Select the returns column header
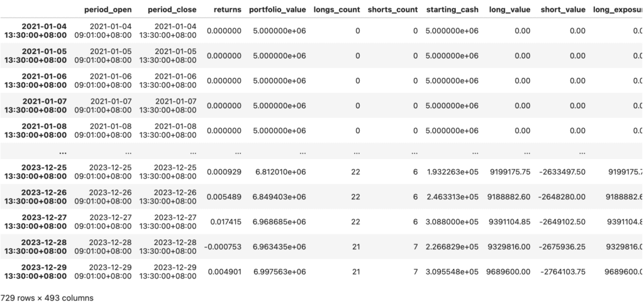Viewport: 644px width, 306px height. (x=224, y=10)
